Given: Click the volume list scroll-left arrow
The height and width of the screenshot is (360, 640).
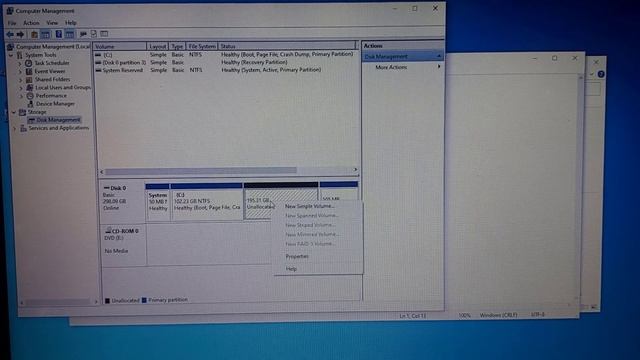Looking at the screenshot, I should [102, 171].
